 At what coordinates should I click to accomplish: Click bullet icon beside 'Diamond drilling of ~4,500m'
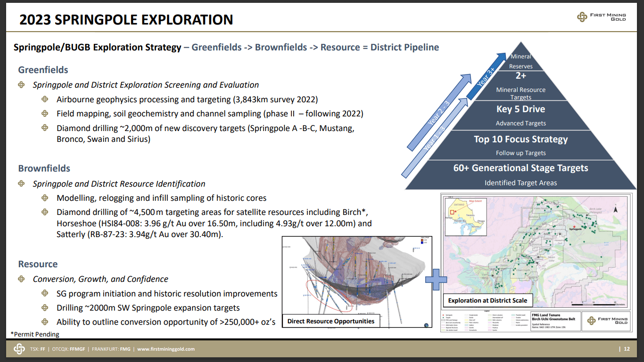(45, 212)
